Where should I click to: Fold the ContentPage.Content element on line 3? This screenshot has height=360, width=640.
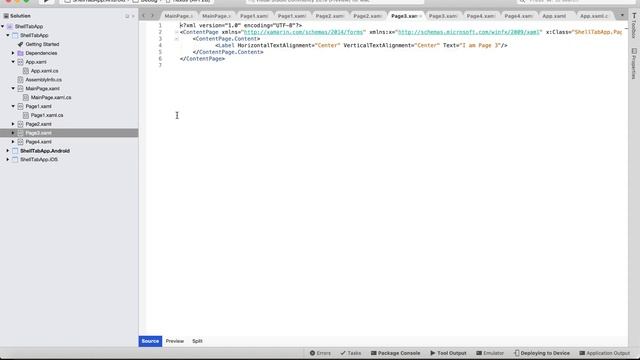pyautogui.click(x=176, y=39)
